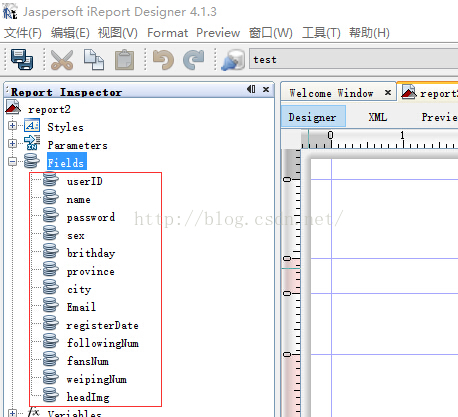Click the userID field icon
Screen dimensions: 458x417
coord(51,179)
